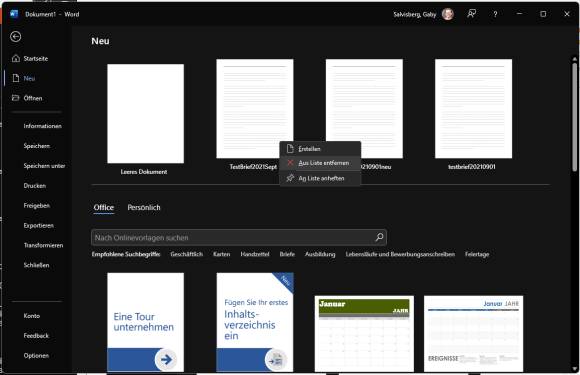Click the Erstellen page icon in context menu

pyautogui.click(x=290, y=149)
